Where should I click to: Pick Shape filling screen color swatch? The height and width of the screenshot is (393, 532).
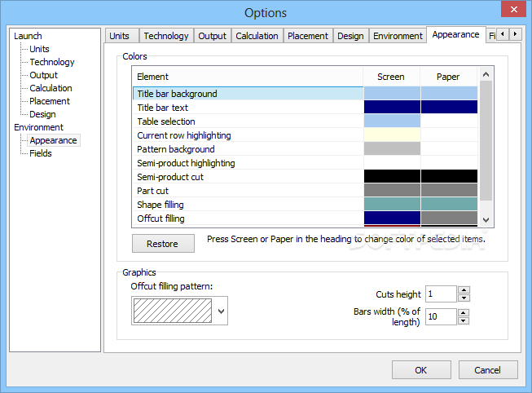pyautogui.click(x=392, y=204)
